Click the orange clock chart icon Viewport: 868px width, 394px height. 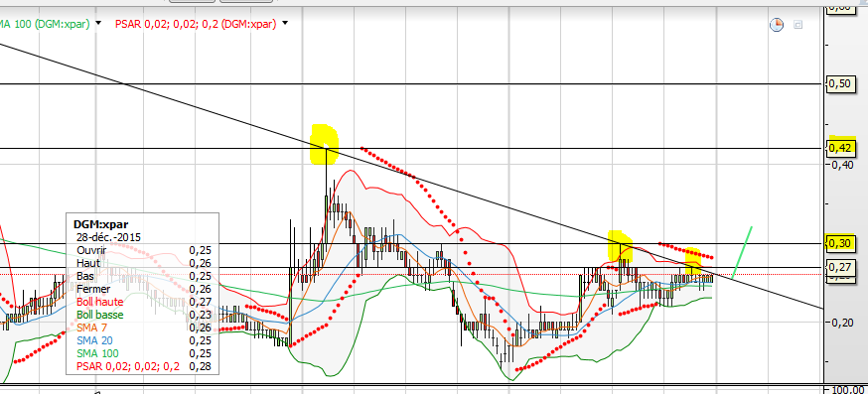click(777, 25)
